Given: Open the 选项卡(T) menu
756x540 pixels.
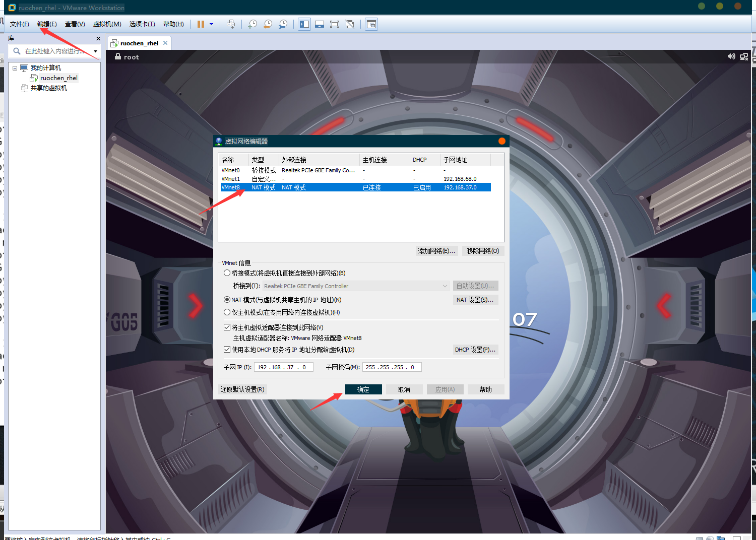Looking at the screenshot, I should click(142, 24).
